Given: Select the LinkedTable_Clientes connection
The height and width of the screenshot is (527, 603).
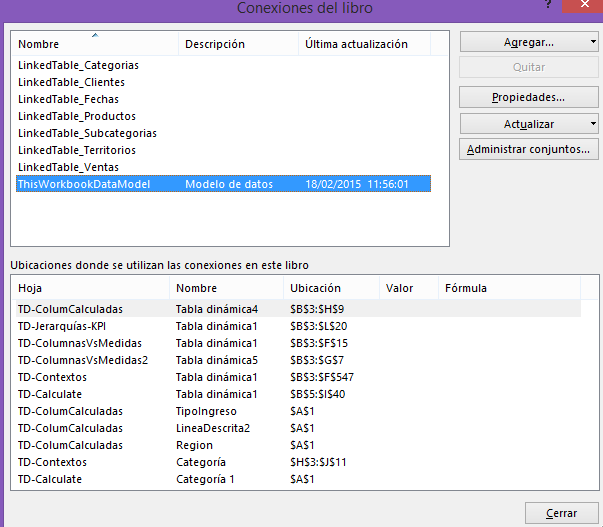Looking at the screenshot, I should [70, 82].
